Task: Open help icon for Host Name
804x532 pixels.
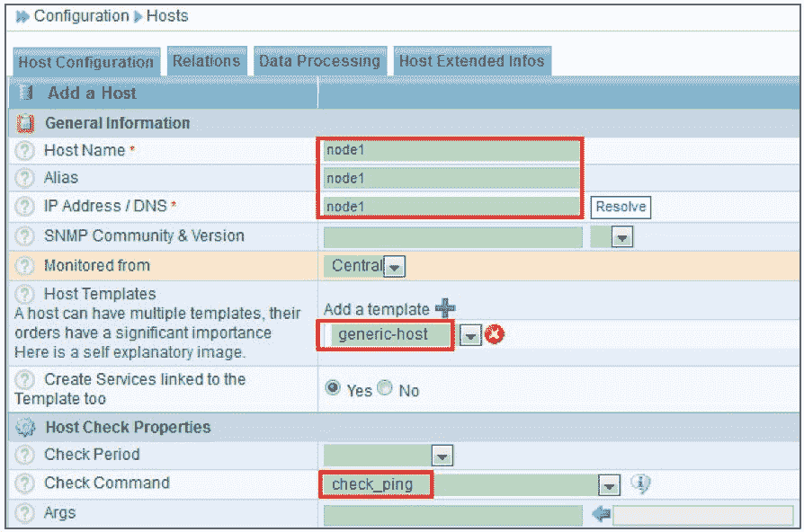Action: pyautogui.click(x=26, y=151)
